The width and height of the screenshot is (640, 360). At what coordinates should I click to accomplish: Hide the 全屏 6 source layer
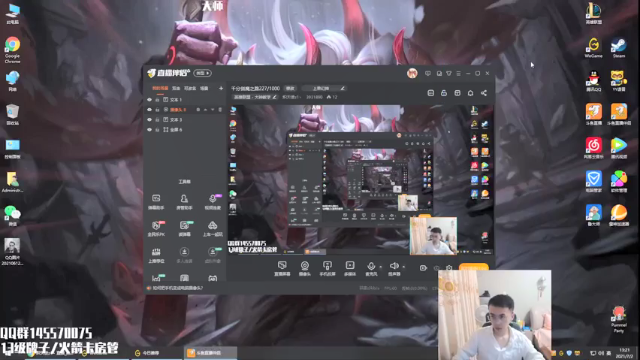tap(149, 130)
